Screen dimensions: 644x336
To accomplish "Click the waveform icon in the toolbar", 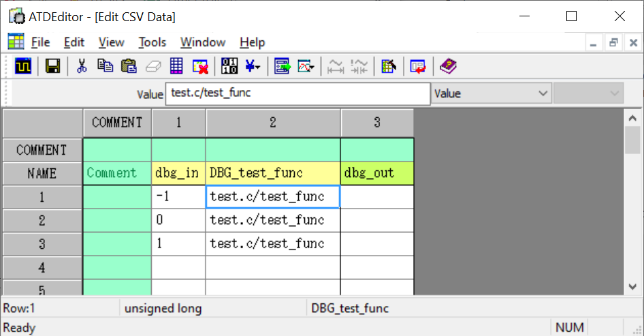I will click(23, 66).
